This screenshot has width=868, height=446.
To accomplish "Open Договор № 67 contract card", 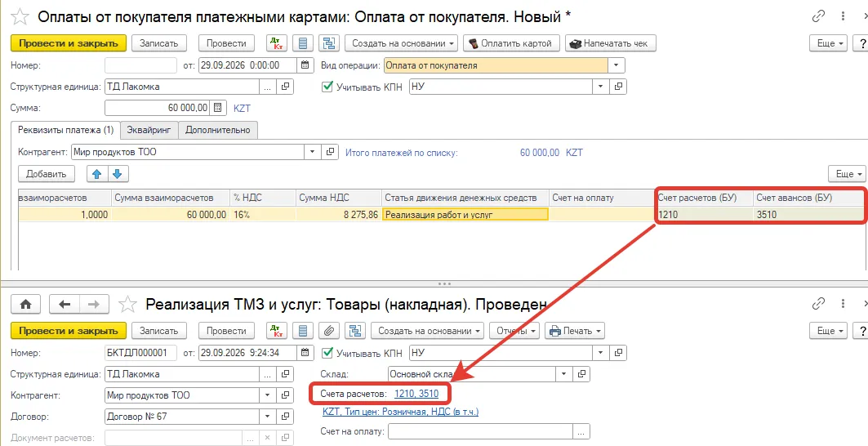I will point(286,416).
